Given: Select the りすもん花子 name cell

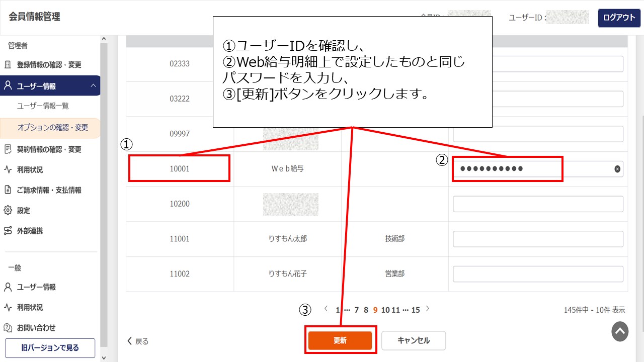Looking at the screenshot, I should pos(287,274).
